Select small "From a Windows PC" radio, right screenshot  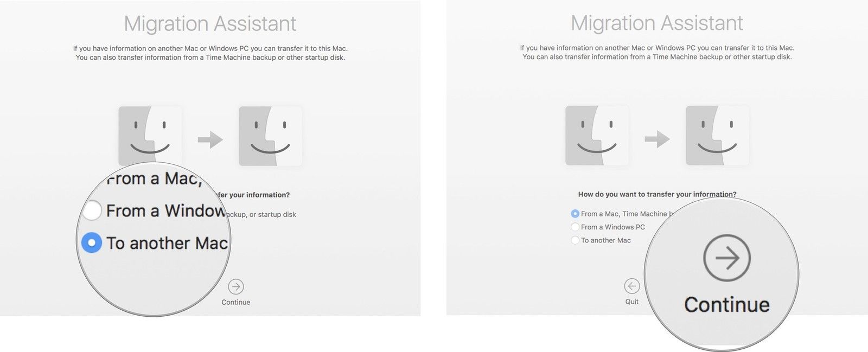(575, 227)
